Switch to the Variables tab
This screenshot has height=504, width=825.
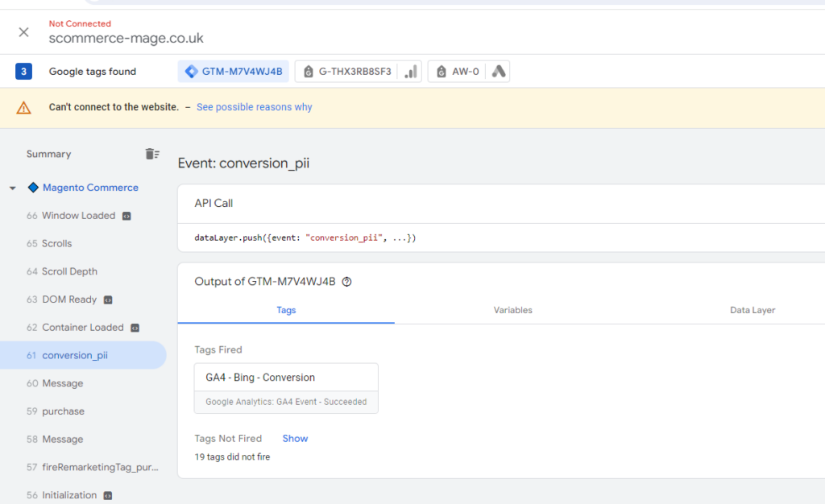click(x=512, y=310)
